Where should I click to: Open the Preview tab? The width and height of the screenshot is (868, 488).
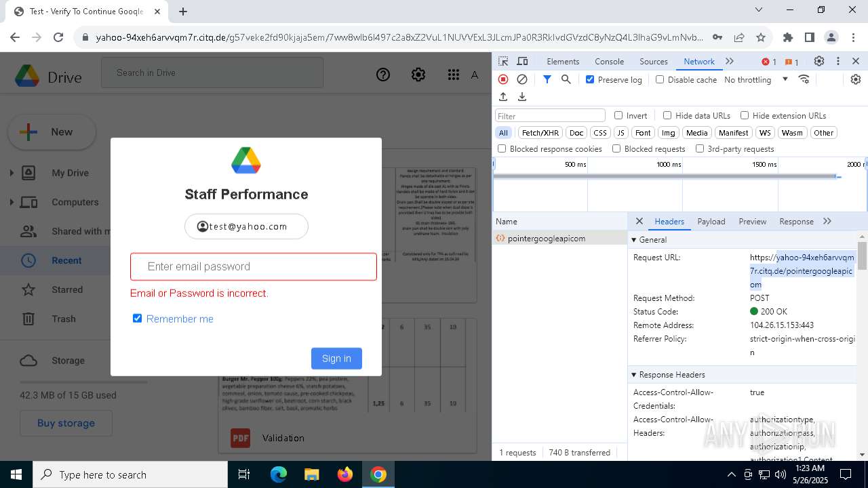[x=753, y=221]
